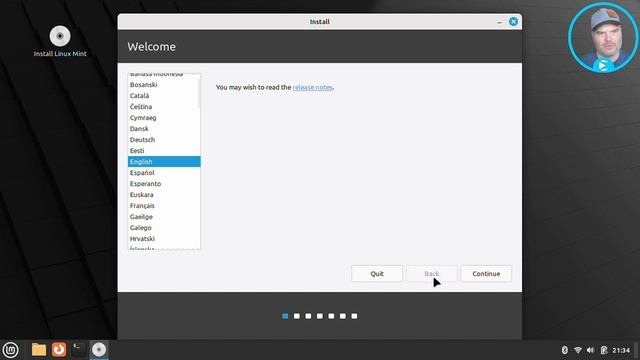Select Galego in the language list
640x360 pixels.
tap(164, 228)
